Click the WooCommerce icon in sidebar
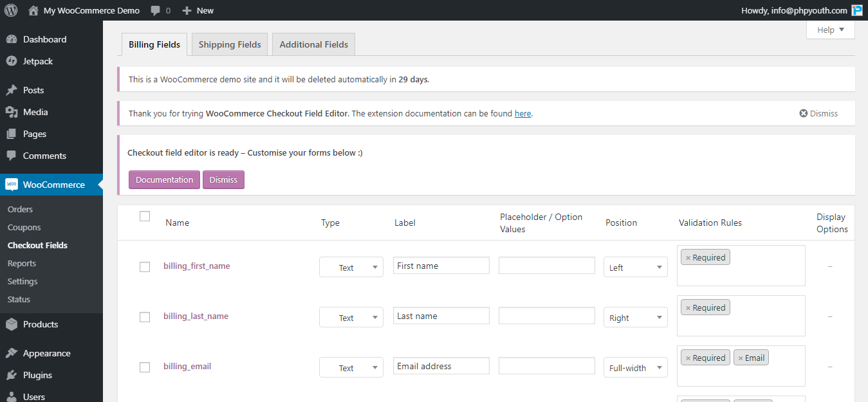Viewport: 868px width, 402px height. [12, 184]
